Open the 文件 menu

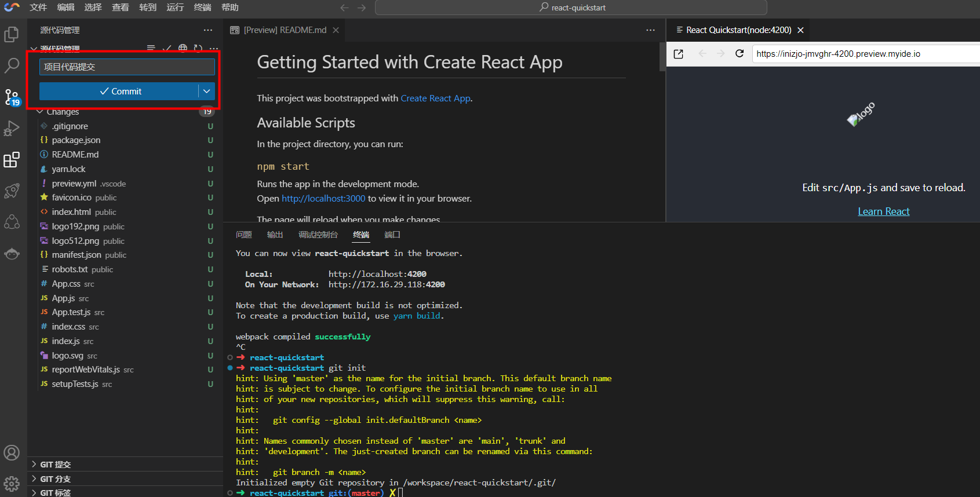point(38,8)
